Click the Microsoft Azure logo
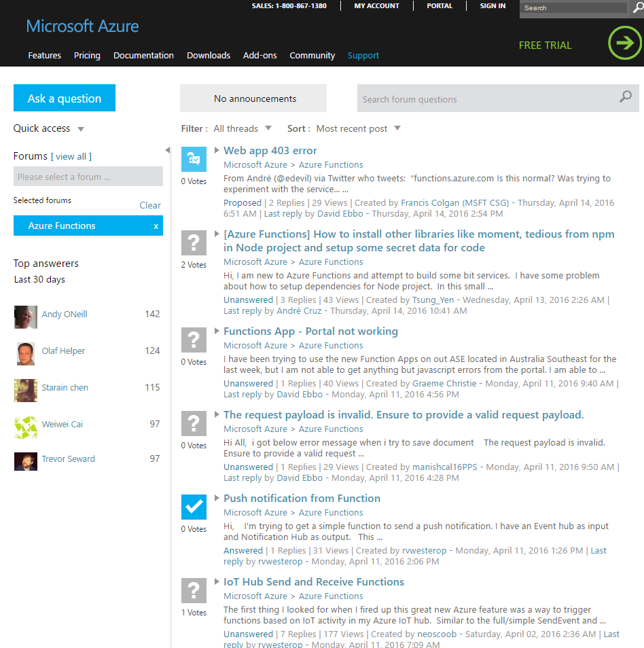 tap(83, 26)
